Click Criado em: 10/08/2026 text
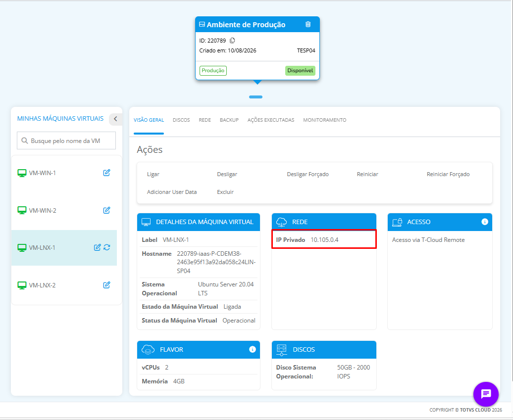Screen dimensions: 513x420 pyautogui.click(x=228, y=50)
